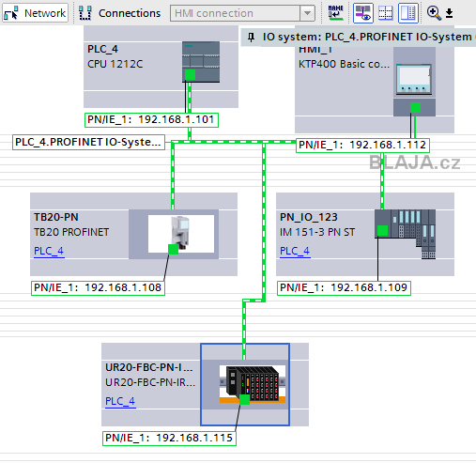Open the PLC_4 link under UR20-FBC-PN
The image size is (476, 463).
click(x=120, y=401)
